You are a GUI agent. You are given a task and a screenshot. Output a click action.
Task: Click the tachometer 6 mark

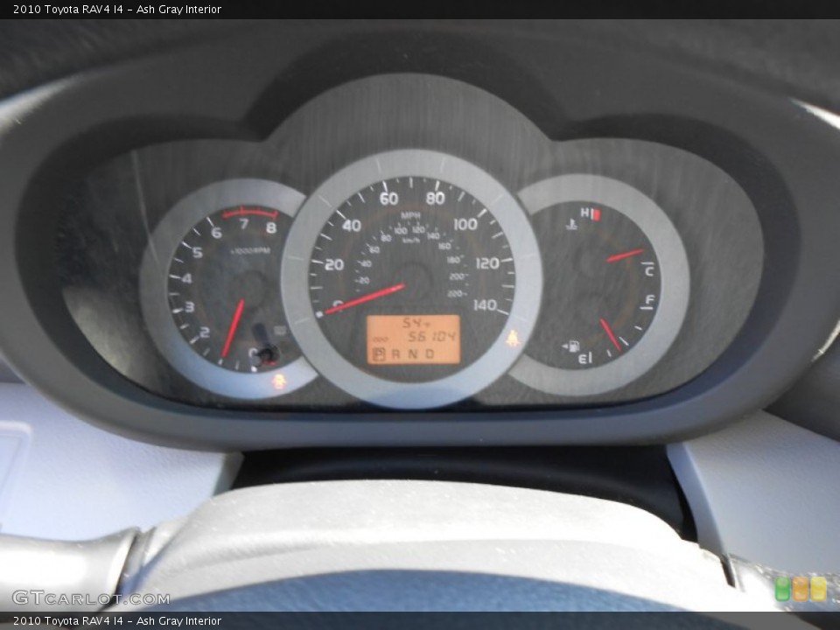pyautogui.click(x=216, y=233)
